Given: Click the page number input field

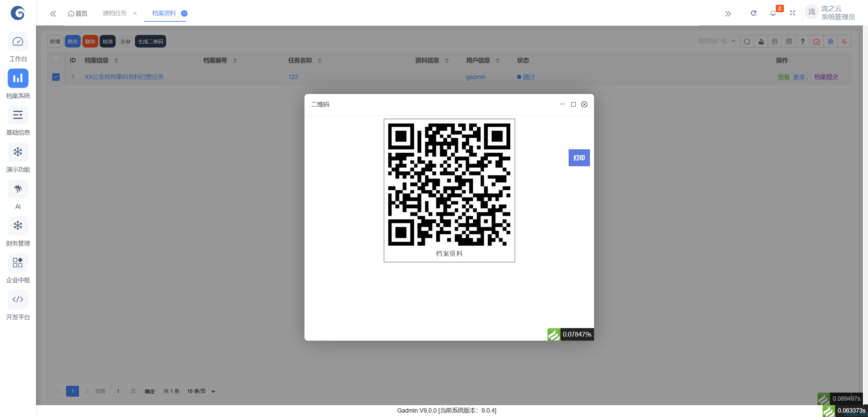Looking at the screenshot, I should coord(118,391).
